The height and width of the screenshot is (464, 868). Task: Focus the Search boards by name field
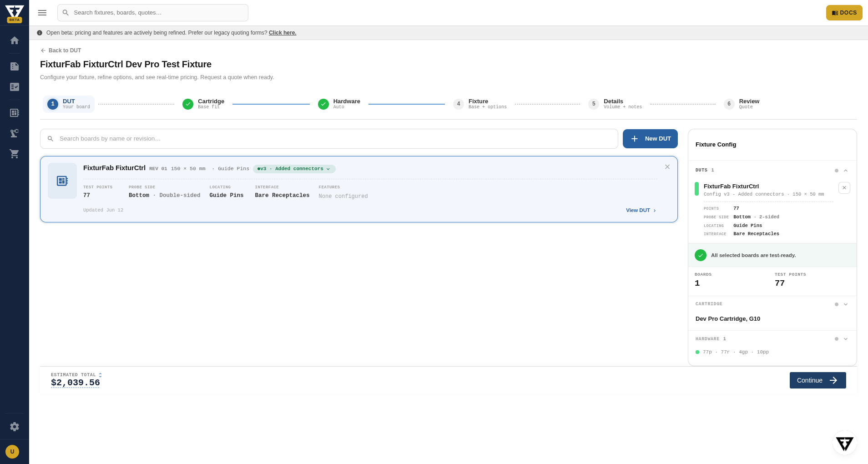pos(329,139)
